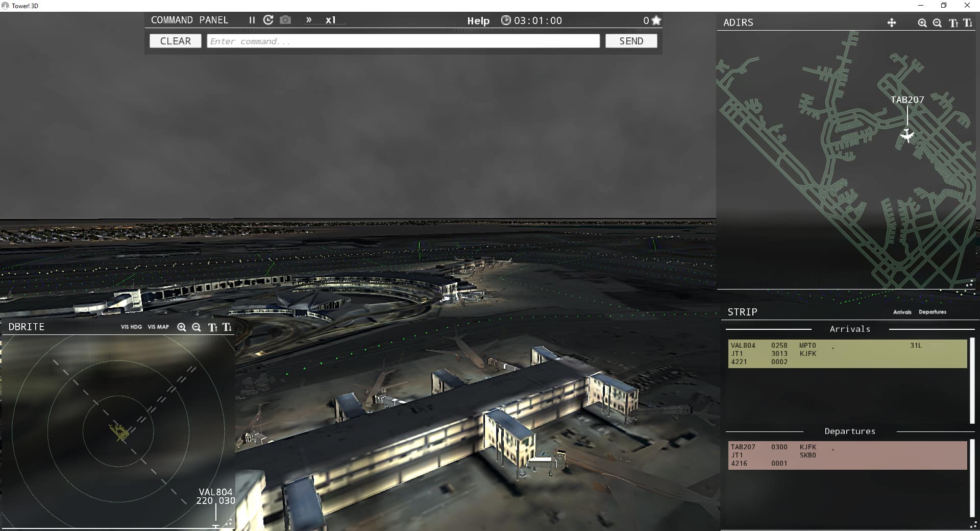
Task: Click the restart circular arrow icon
Action: pos(268,20)
